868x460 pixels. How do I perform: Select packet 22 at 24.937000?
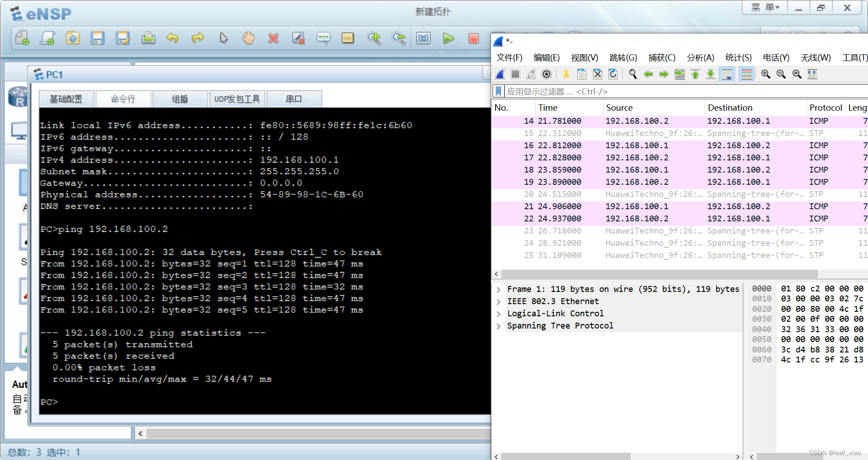pos(680,219)
